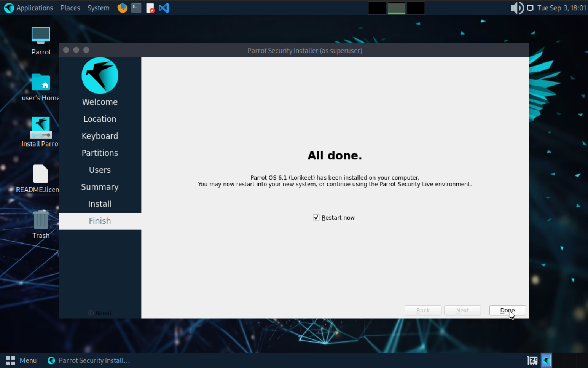Click the display icon beside the clock
The image size is (588, 368).
530,8
